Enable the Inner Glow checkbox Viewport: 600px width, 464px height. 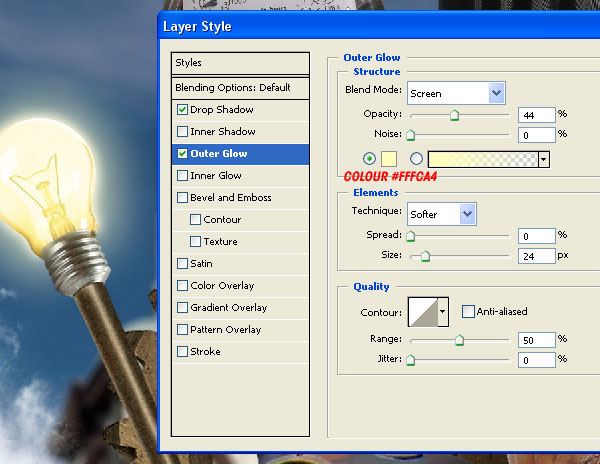tap(182, 176)
